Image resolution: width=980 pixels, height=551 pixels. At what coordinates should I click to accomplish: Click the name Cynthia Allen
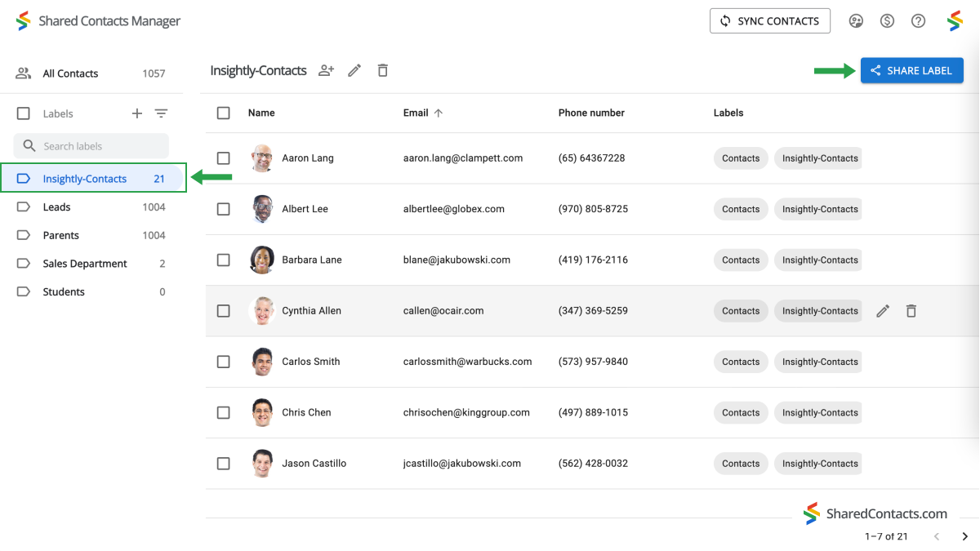point(311,311)
